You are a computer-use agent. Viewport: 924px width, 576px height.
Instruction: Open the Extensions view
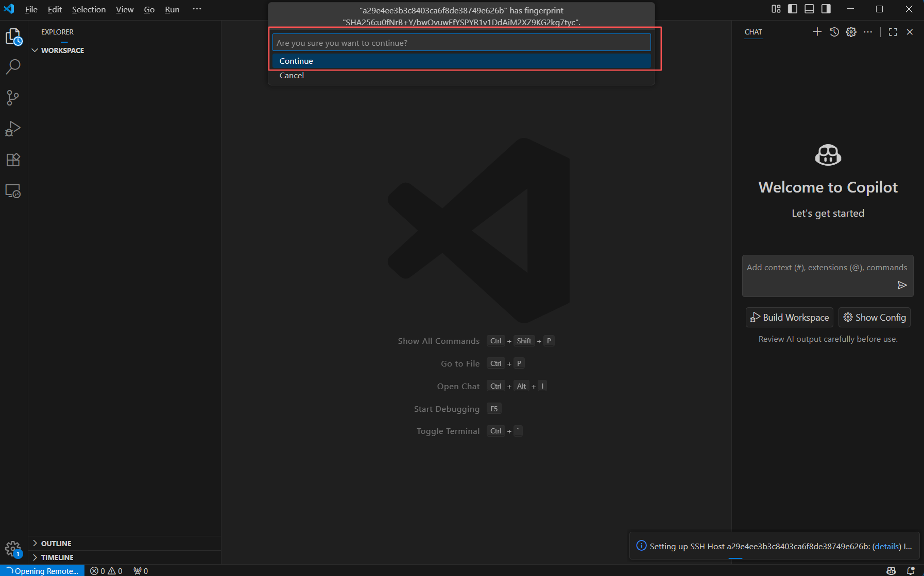(13, 160)
